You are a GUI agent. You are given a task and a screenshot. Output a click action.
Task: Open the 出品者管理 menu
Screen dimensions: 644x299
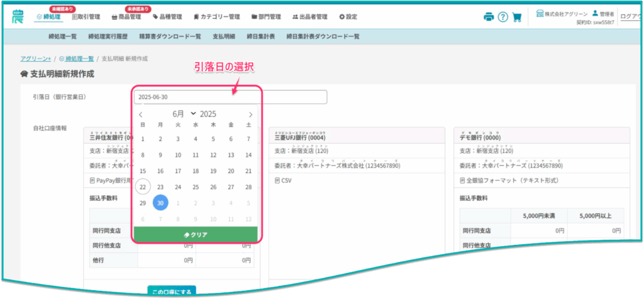coord(309,17)
